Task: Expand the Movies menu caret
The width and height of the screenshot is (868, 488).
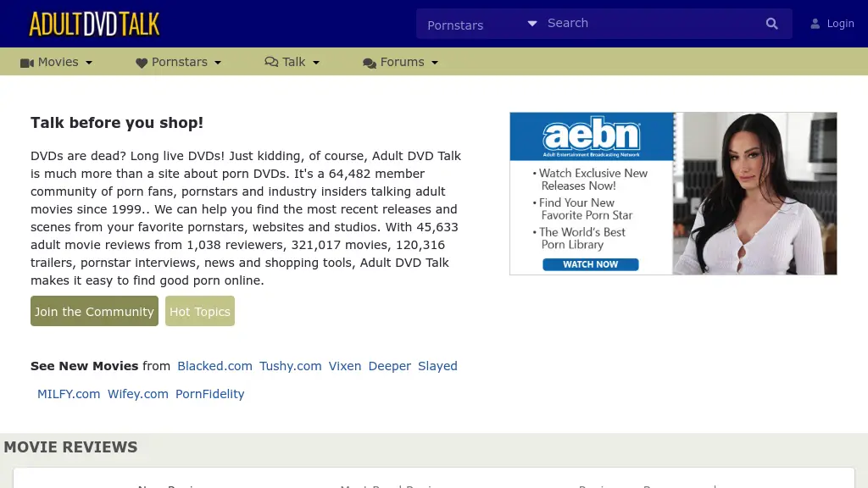Action: (89, 63)
